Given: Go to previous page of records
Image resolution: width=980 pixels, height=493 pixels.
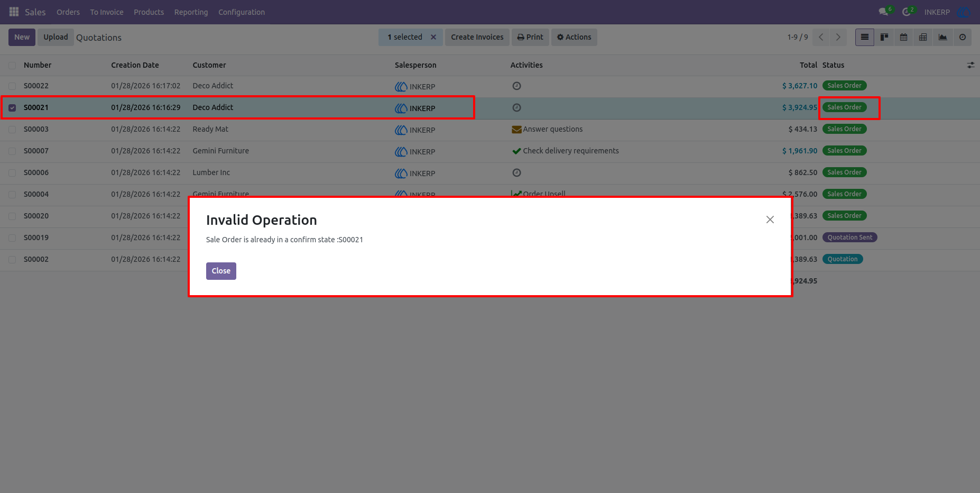Looking at the screenshot, I should (821, 37).
